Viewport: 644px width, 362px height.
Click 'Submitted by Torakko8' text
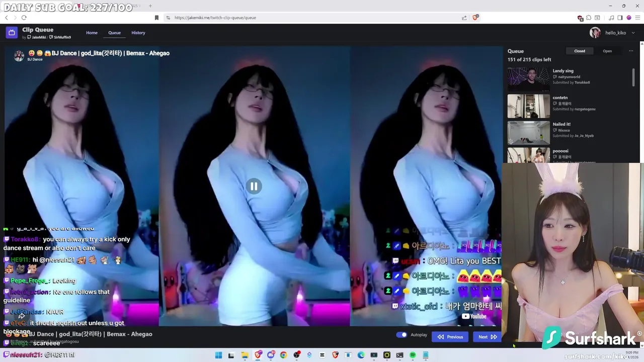point(571,82)
